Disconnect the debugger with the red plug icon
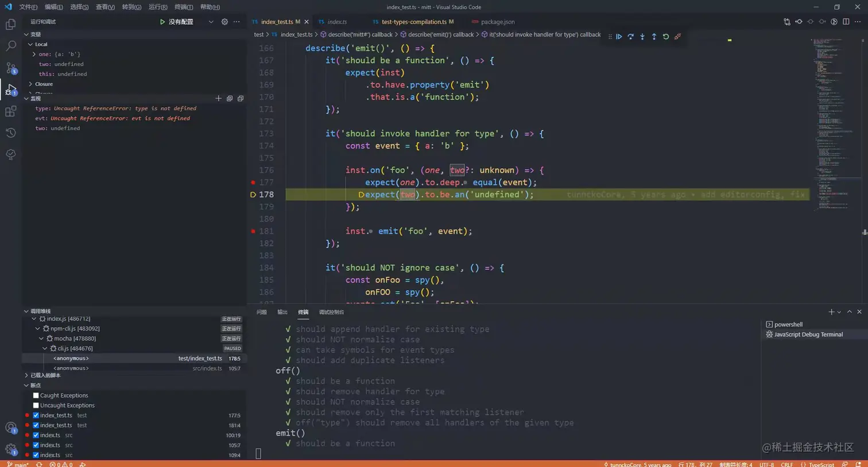Screen dimensions: 868x467 677,37
